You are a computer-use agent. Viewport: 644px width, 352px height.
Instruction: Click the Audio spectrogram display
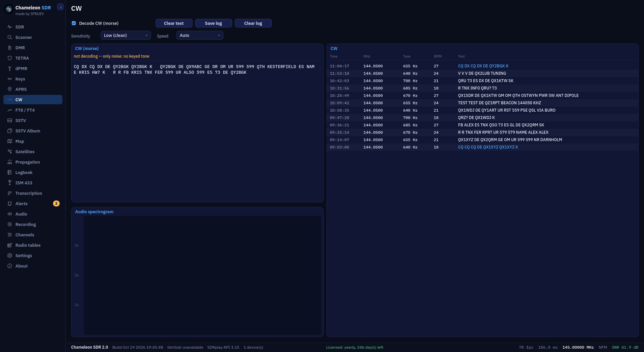[x=202, y=275]
